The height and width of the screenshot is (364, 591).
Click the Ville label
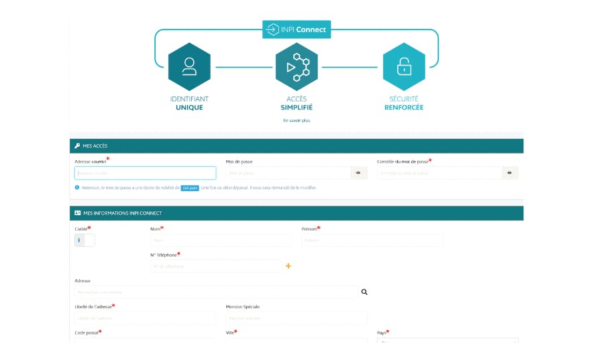[230, 332]
